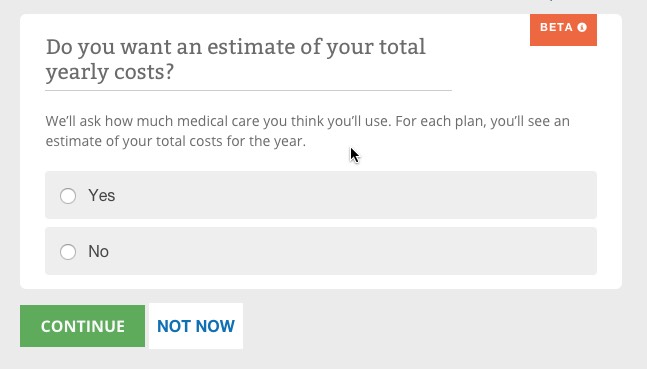The width and height of the screenshot is (647, 369).
Task: Open the BETA information tooltip icon
Action: click(x=582, y=27)
